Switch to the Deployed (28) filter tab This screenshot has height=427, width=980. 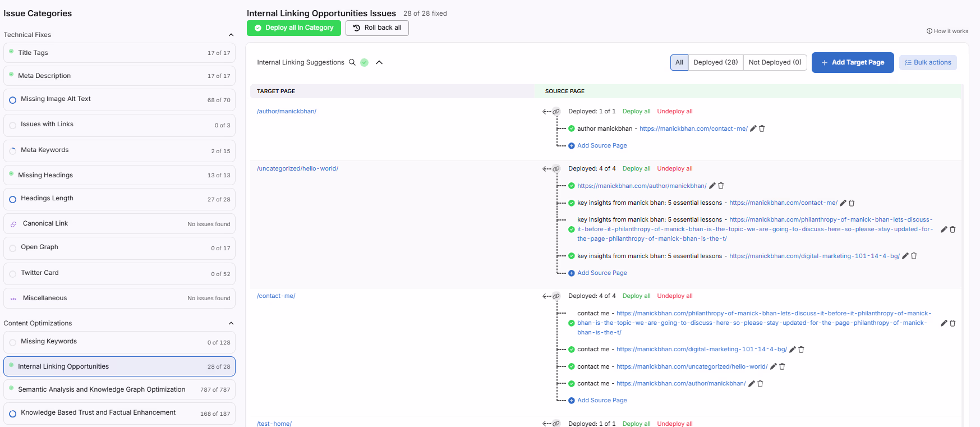[715, 62]
